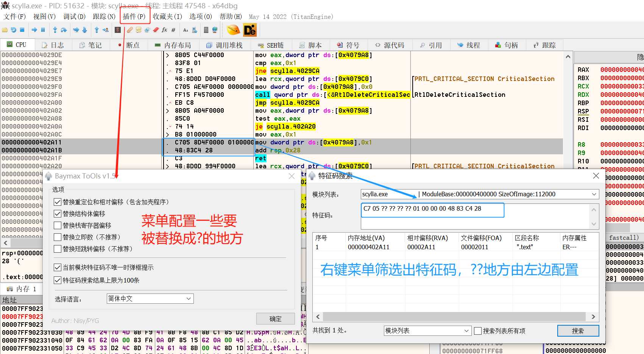Click the step over icon

coord(64,30)
